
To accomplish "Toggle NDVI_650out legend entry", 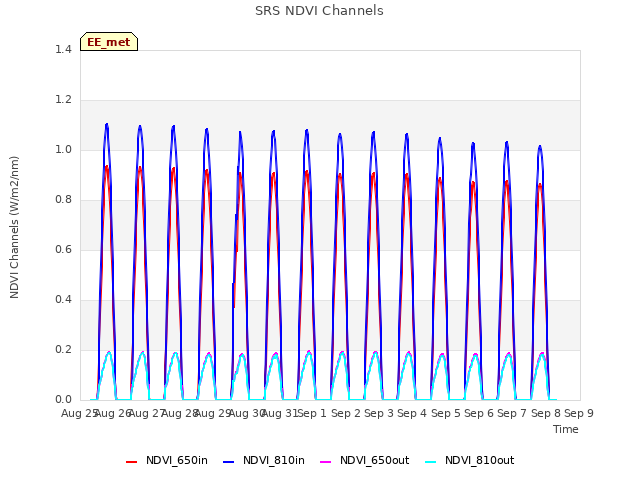I will click(364, 461).
